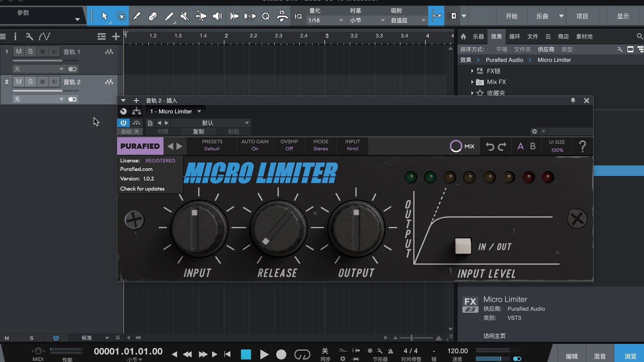Select the Arrow tool in toolbar

(x=105, y=16)
